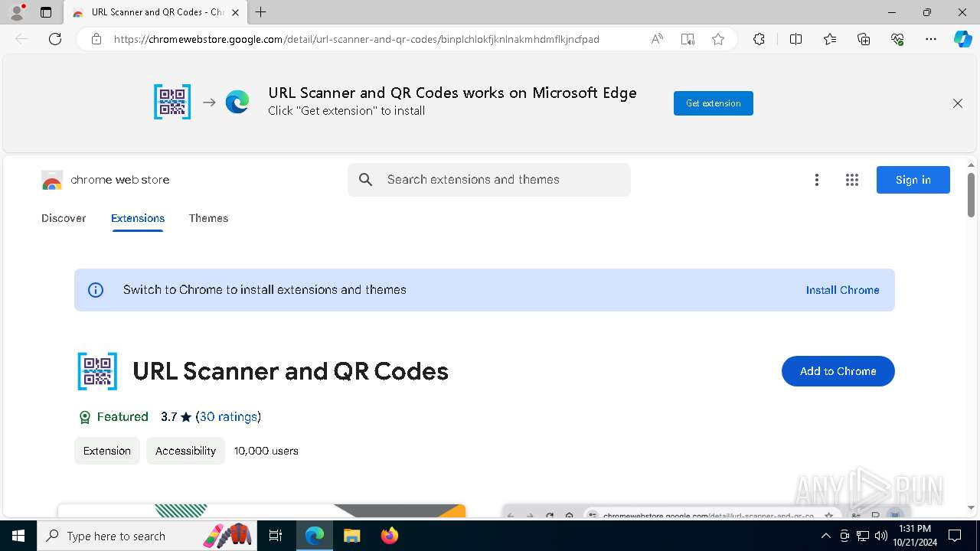Click the chrome web store logo
The width and height of the screenshot is (980, 551).
pos(106,180)
